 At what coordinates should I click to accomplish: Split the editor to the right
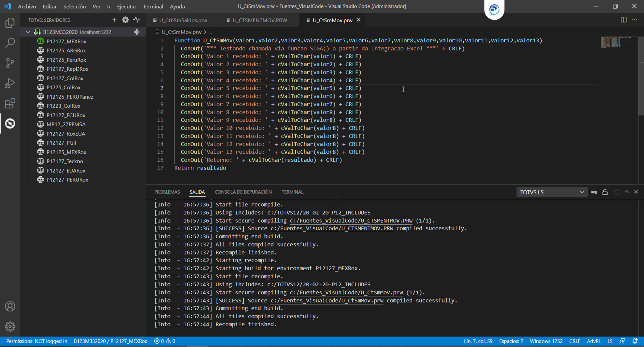tap(624, 20)
